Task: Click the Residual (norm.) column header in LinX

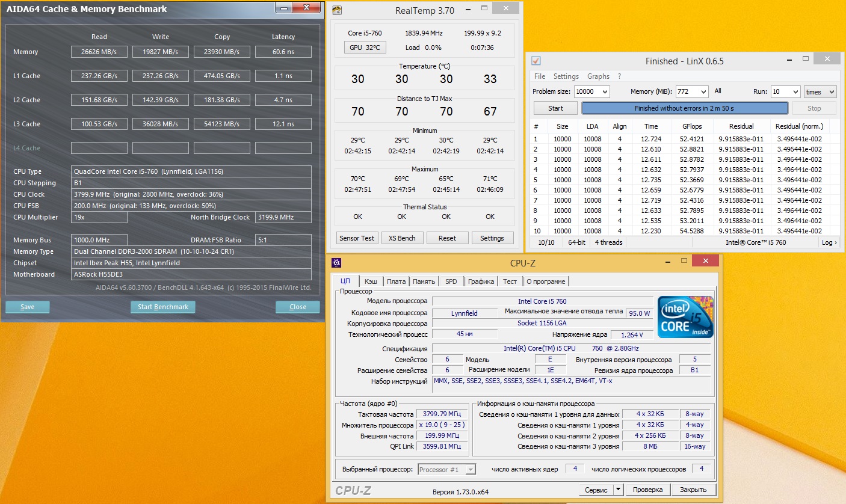Action: [800, 127]
